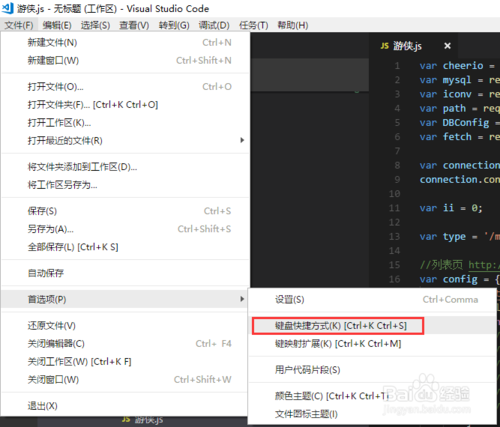Choose 文件图标主题(I) in submenu
Viewport: 500px width, 427px height.
tap(373, 414)
